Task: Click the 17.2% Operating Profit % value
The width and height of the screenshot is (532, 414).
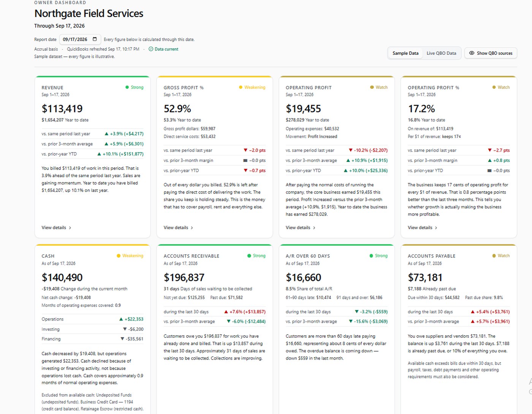Action: 421,109
